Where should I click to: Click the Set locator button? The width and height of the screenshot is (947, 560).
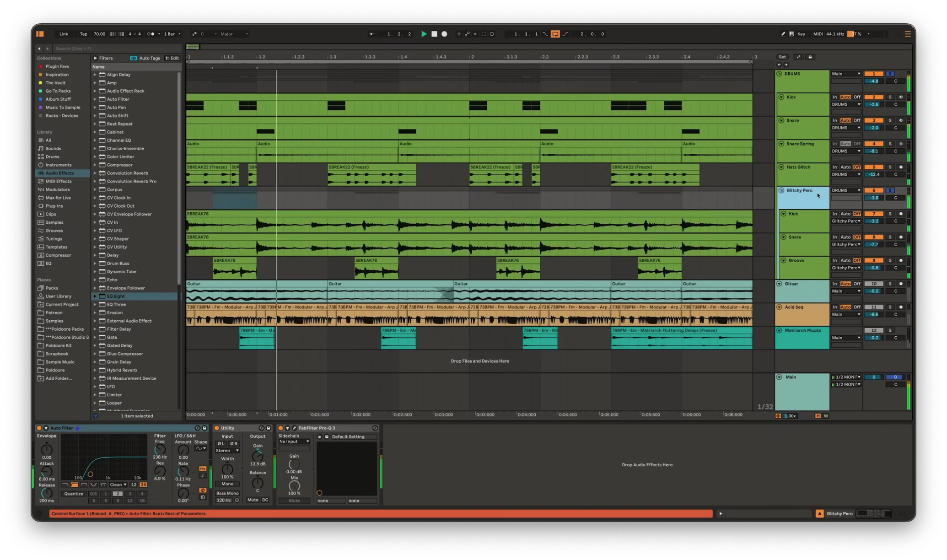[782, 57]
